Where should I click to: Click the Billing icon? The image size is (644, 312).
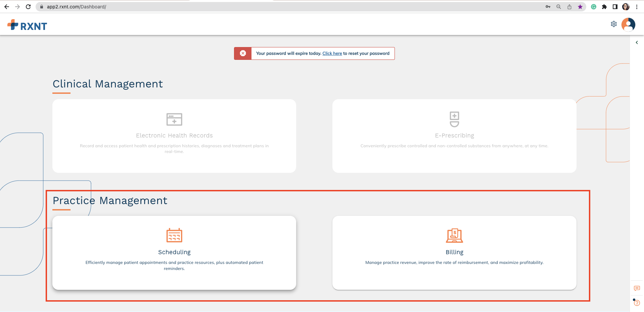454,235
